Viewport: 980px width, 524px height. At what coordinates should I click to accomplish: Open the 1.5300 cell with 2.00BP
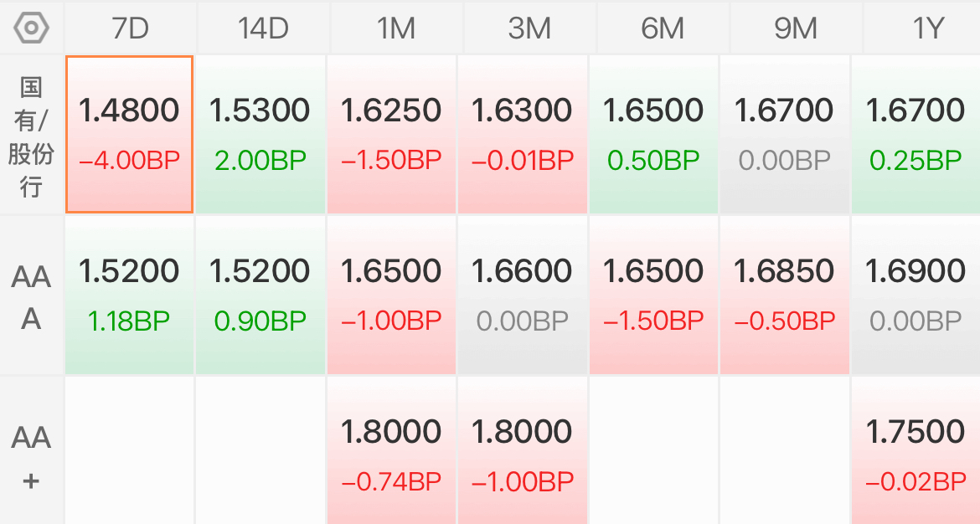coord(260,134)
